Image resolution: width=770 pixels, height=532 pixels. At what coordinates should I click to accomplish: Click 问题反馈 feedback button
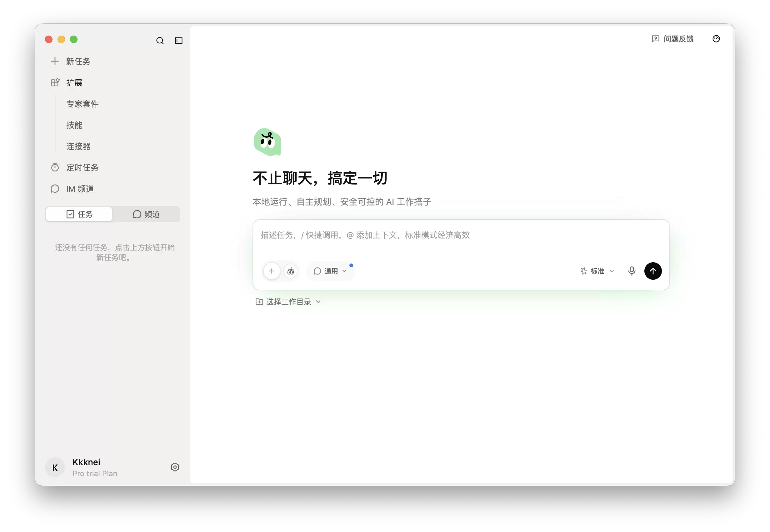(672, 39)
